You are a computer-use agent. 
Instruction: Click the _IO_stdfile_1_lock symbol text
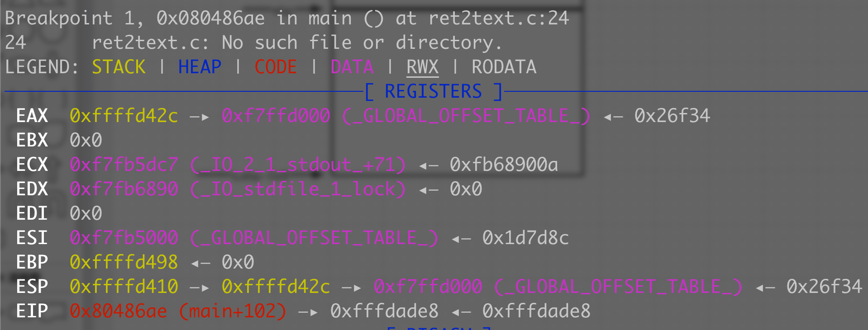(298, 189)
